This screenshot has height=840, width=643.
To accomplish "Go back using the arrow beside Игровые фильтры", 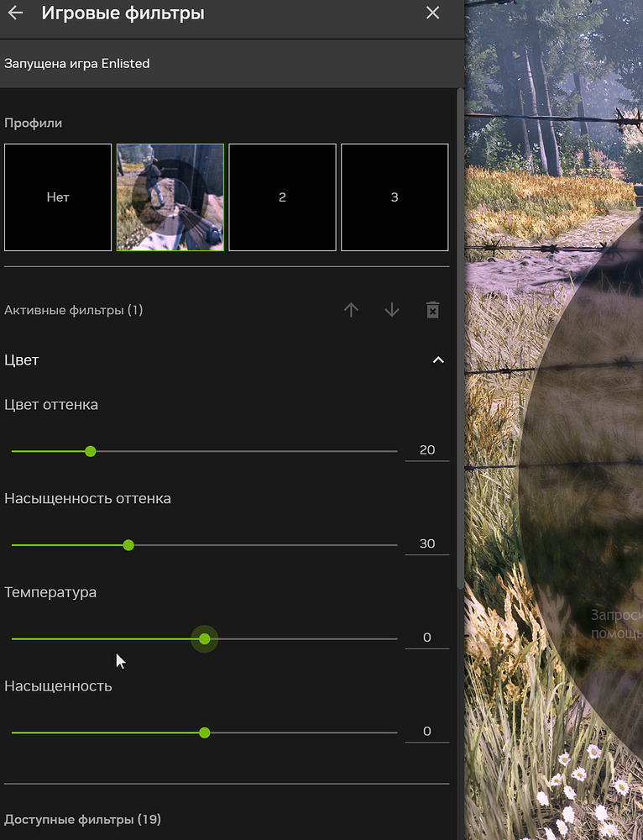I will (x=15, y=13).
